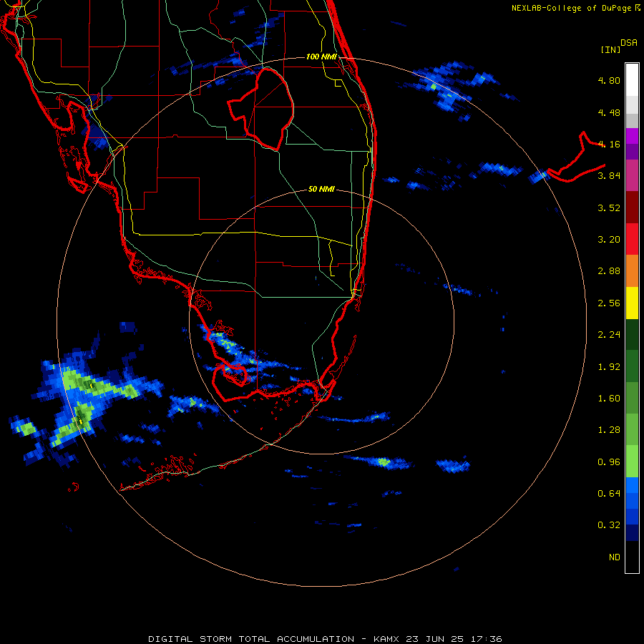
Task: Click the 2.56 legend value
Action: pyautogui.click(x=609, y=303)
